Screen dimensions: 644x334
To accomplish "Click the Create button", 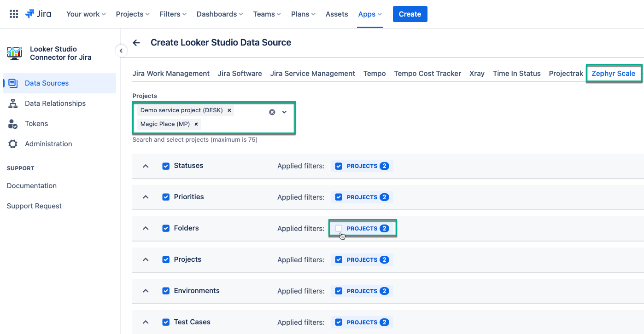I will tap(410, 14).
